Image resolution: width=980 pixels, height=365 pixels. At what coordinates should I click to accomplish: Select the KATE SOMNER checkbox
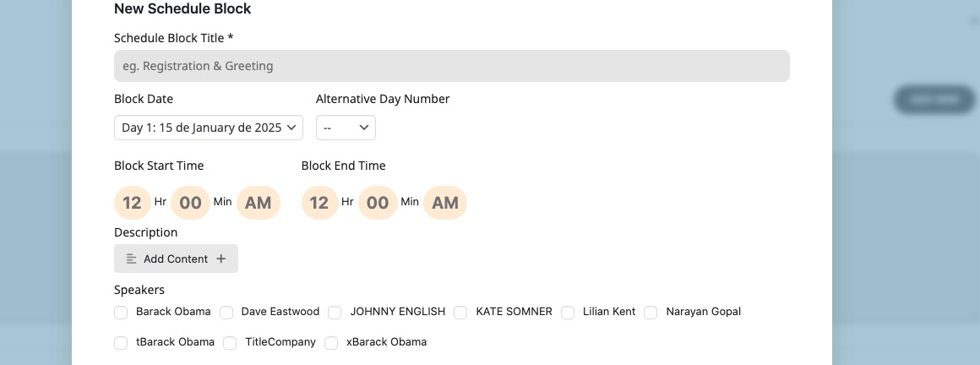(460, 313)
